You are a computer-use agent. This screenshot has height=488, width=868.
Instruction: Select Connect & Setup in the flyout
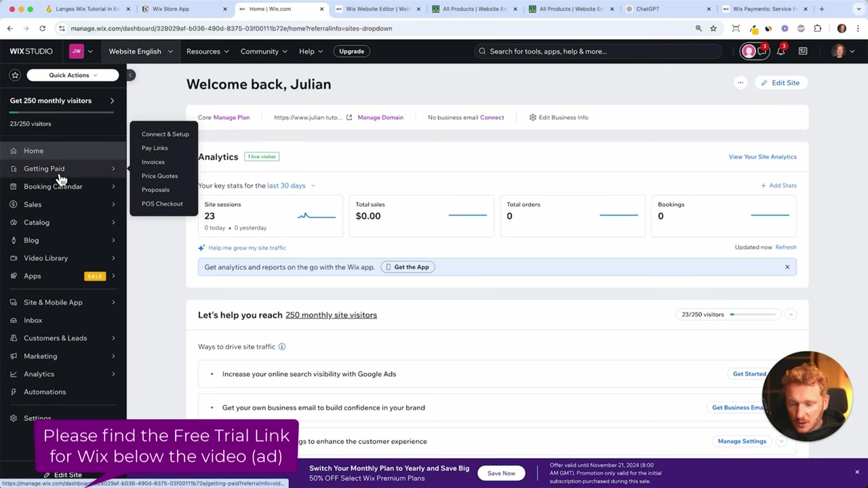(x=165, y=134)
